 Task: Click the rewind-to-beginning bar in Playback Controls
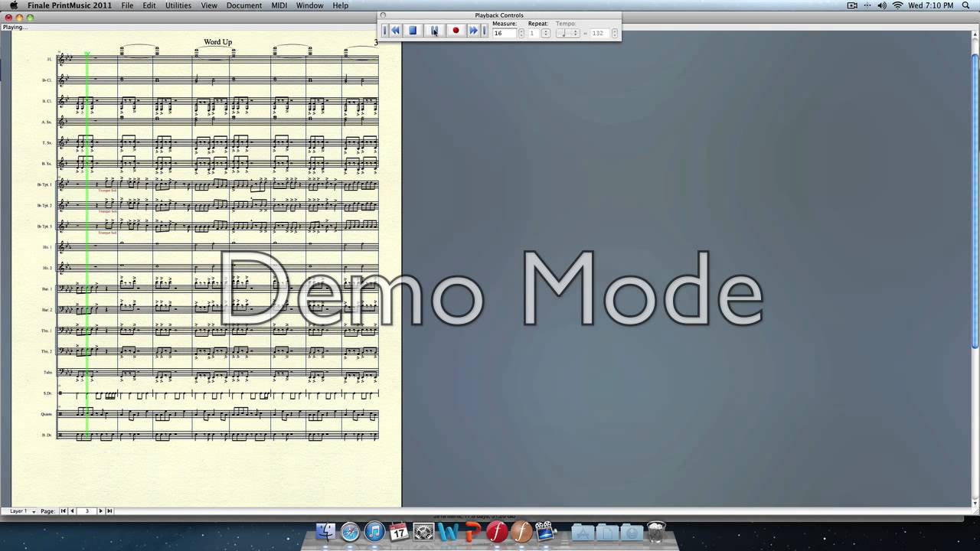384,31
